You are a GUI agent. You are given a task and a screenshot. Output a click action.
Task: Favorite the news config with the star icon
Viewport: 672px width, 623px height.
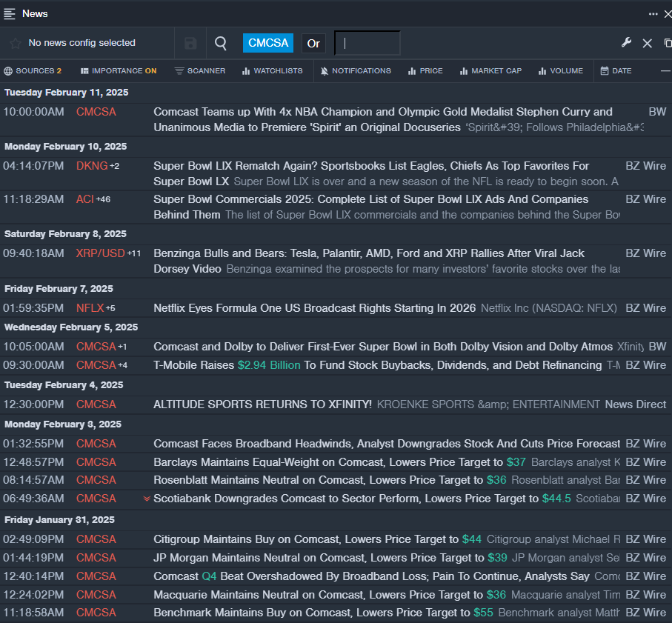pos(16,43)
